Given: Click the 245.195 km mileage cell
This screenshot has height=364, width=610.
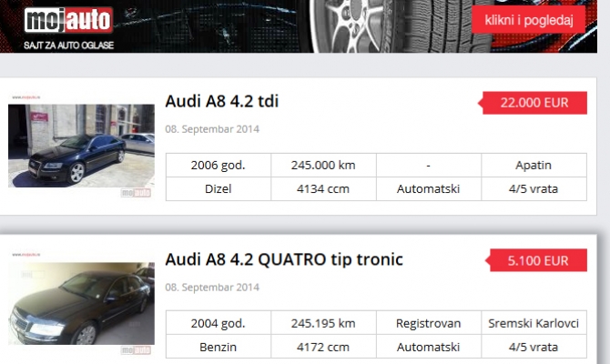Looking at the screenshot, I should pos(322,323).
